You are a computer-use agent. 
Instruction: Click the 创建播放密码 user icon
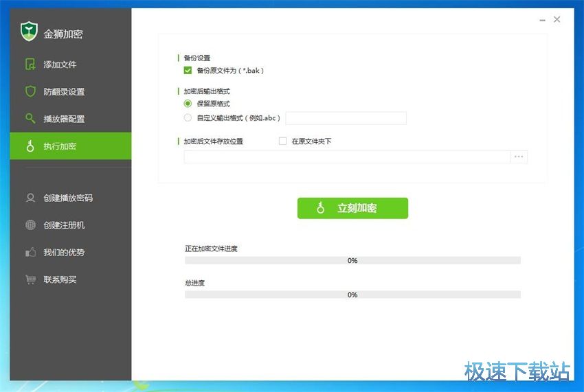(30, 198)
